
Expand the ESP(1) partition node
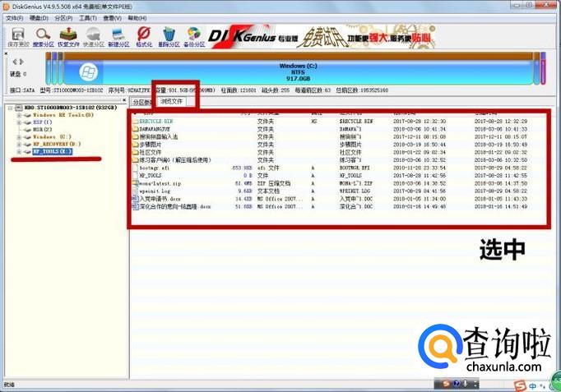19,122
